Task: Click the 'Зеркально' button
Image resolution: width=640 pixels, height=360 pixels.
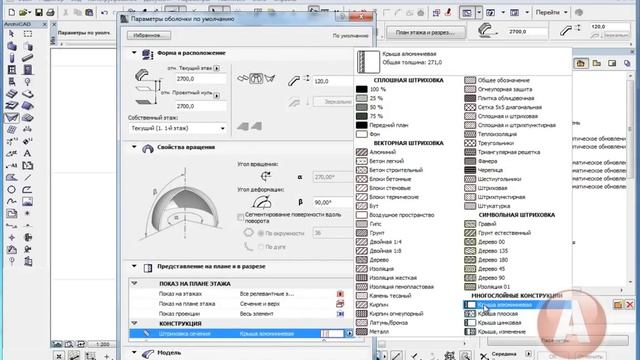Action: [x=334, y=102]
